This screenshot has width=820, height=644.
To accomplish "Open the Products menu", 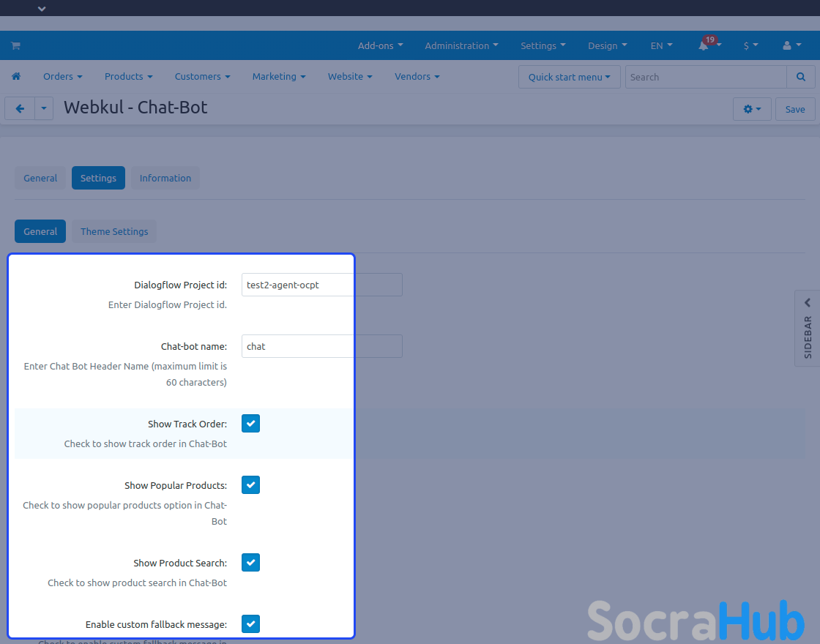I will click(129, 76).
